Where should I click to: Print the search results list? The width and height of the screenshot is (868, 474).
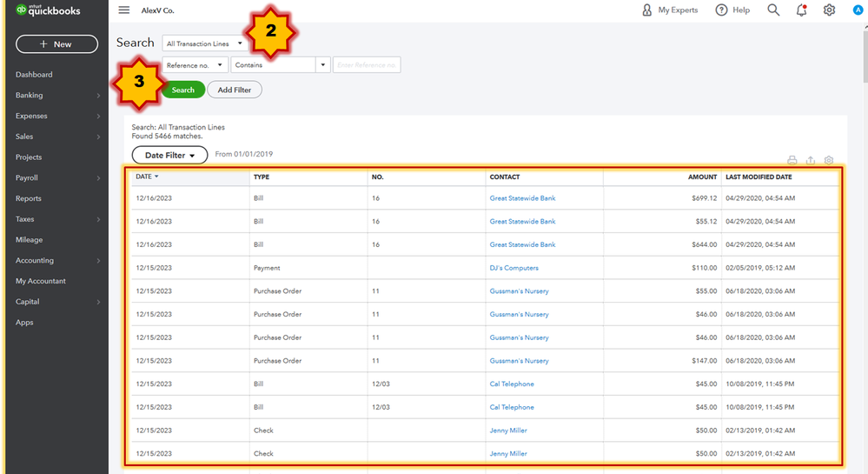click(792, 160)
